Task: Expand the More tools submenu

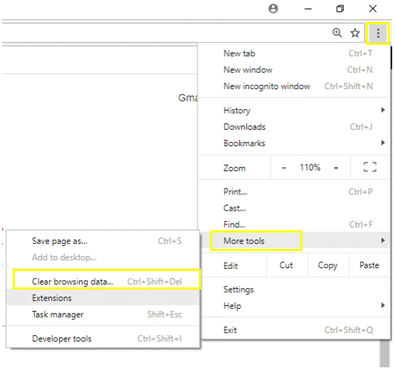Action: [294, 241]
